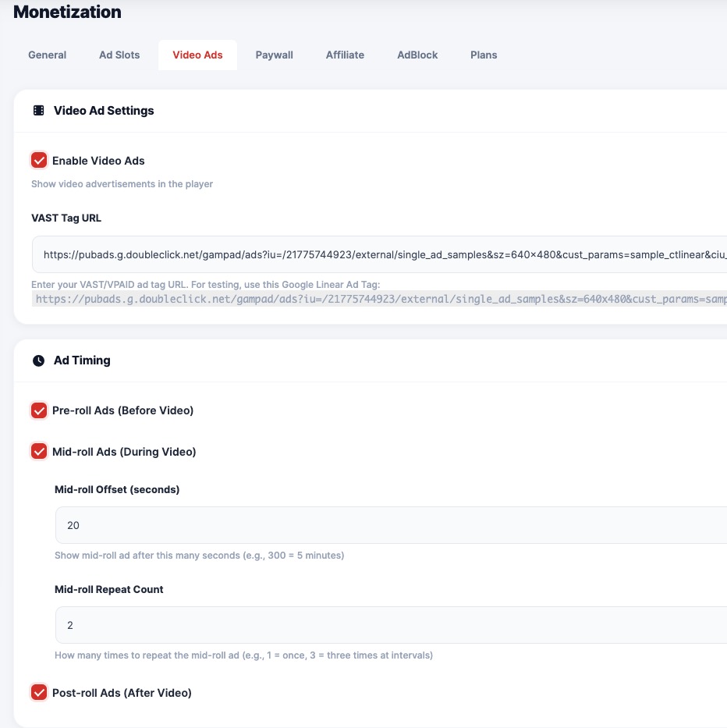Click the "Mid-roll Repeat Count" label
Screen dimensions: 727x728
coord(109,590)
